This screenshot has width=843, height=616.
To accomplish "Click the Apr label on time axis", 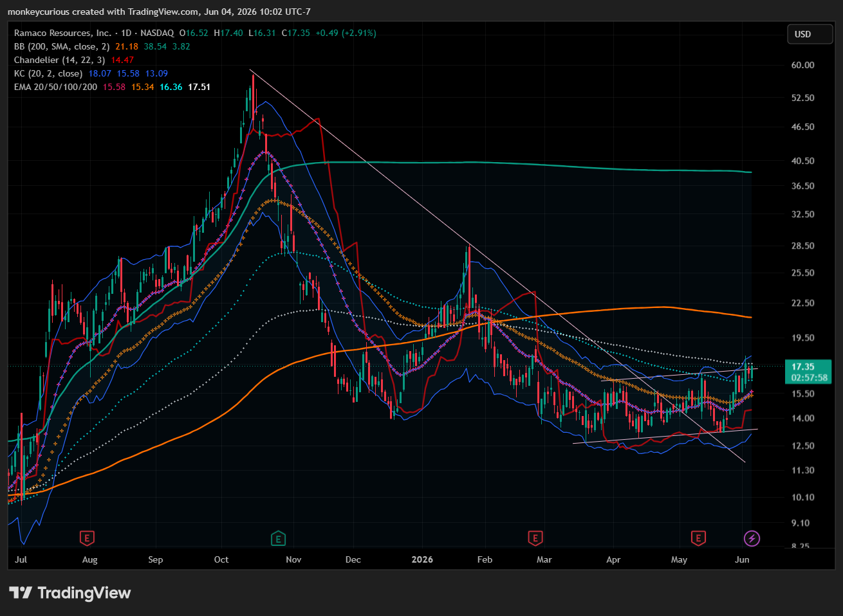I will pos(614,559).
